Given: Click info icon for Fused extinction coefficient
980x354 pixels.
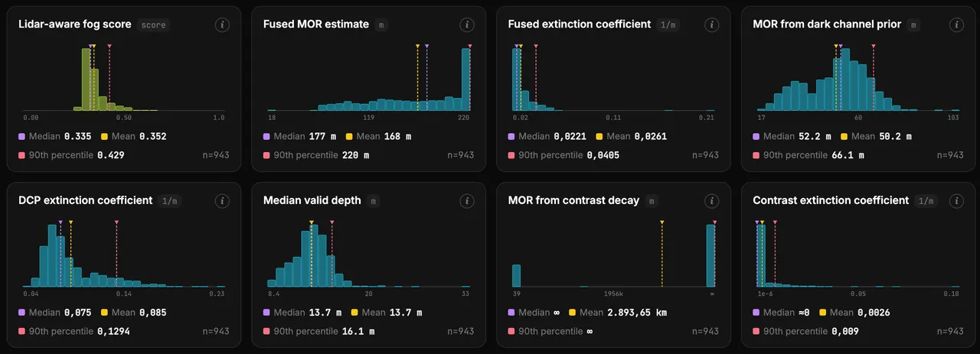Looking at the screenshot, I should 712,24.
